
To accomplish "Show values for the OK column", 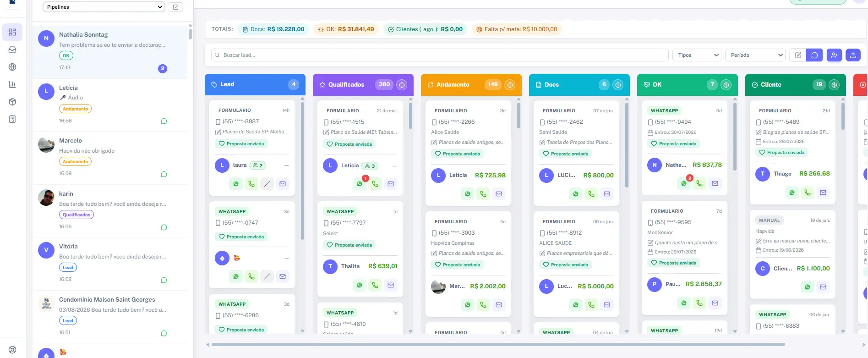I will tap(726, 85).
